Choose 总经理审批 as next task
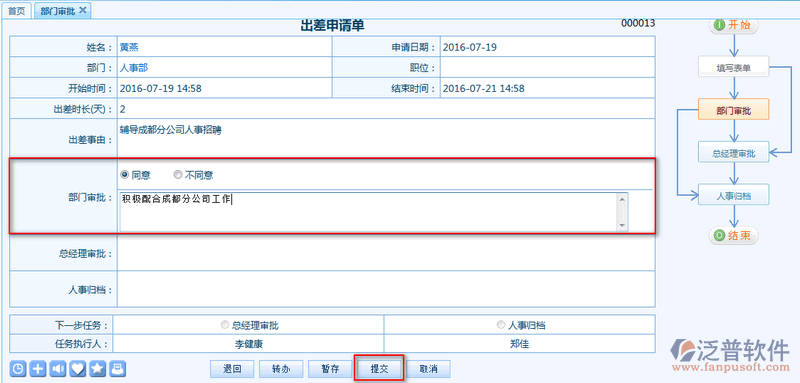 (224, 325)
